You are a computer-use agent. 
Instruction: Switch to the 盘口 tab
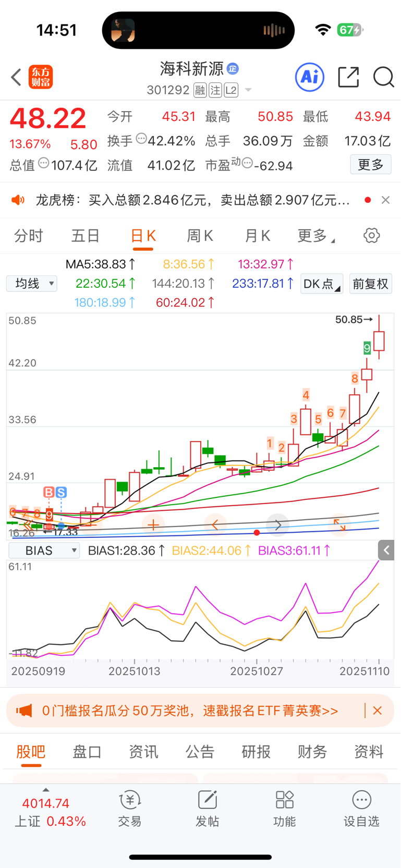tap(87, 752)
